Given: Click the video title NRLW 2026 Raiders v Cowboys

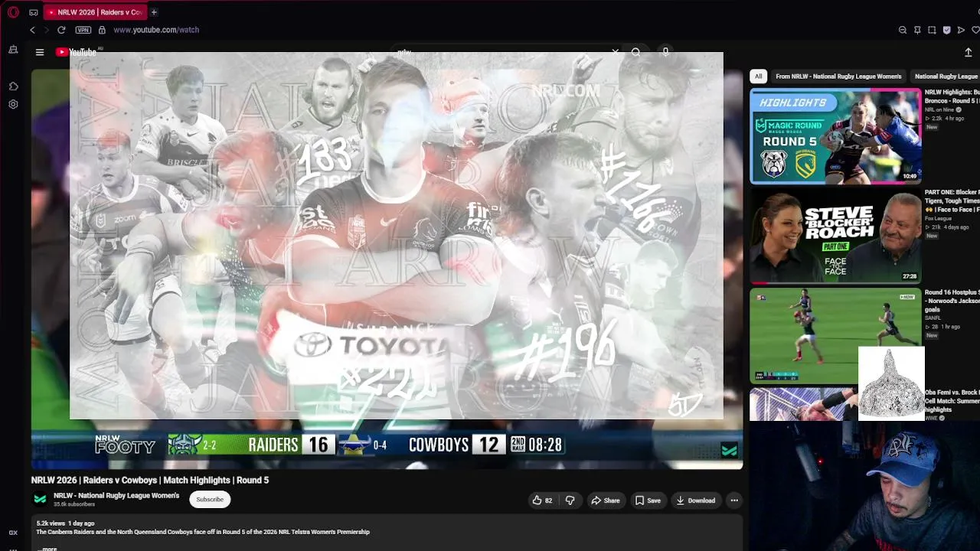Looking at the screenshot, I should [x=150, y=480].
